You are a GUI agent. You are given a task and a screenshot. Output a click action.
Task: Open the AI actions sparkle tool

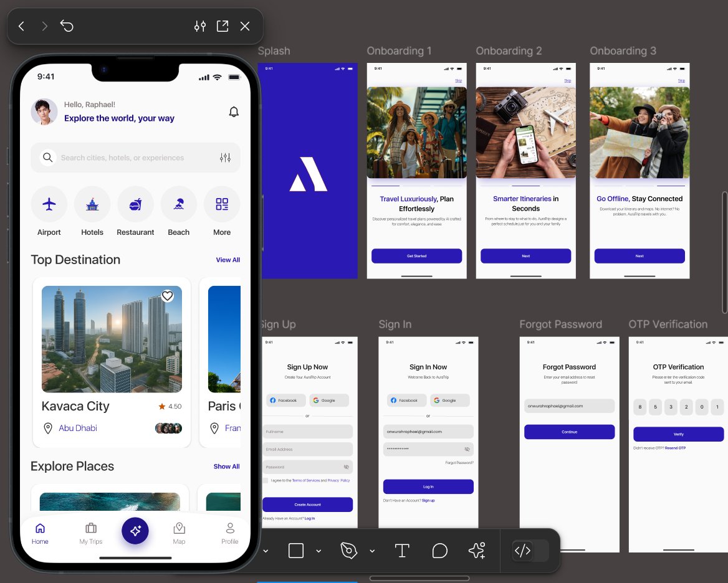tap(477, 550)
